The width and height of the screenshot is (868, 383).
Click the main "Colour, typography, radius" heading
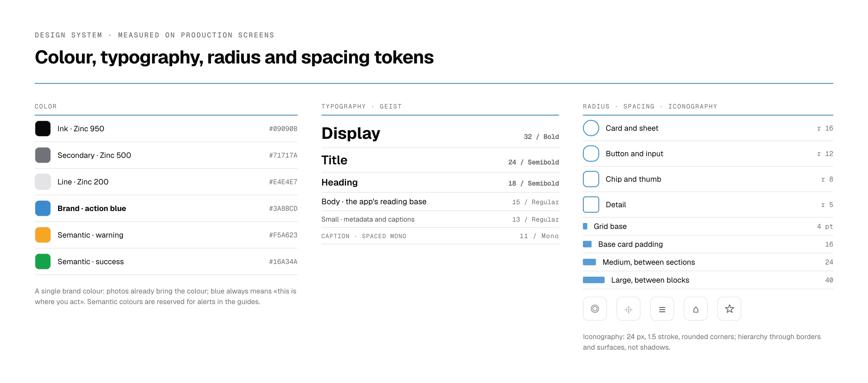pos(234,57)
